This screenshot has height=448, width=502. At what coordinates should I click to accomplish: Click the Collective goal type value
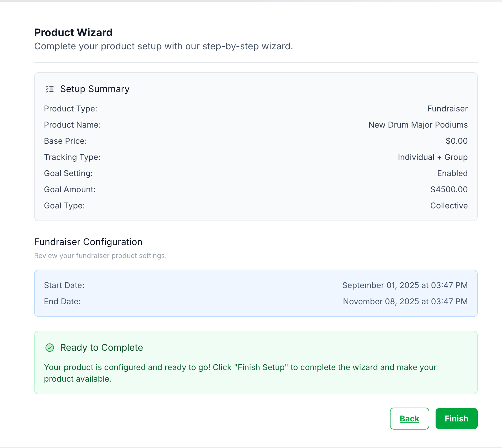coord(449,206)
